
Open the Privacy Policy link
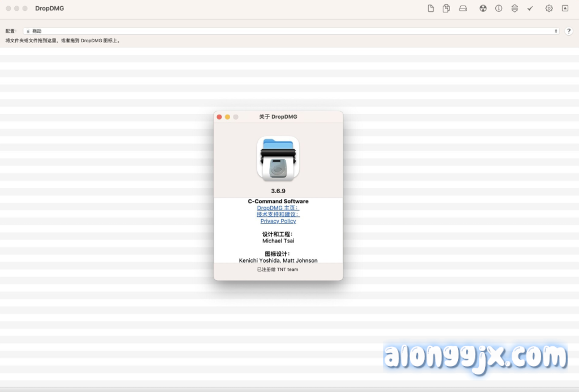(x=278, y=221)
